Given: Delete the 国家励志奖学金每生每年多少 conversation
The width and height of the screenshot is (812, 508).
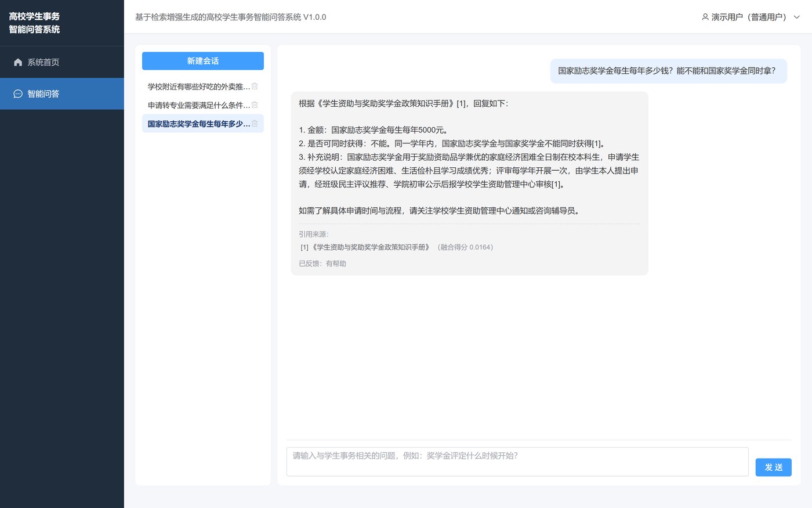Looking at the screenshot, I should pos(255,124).
